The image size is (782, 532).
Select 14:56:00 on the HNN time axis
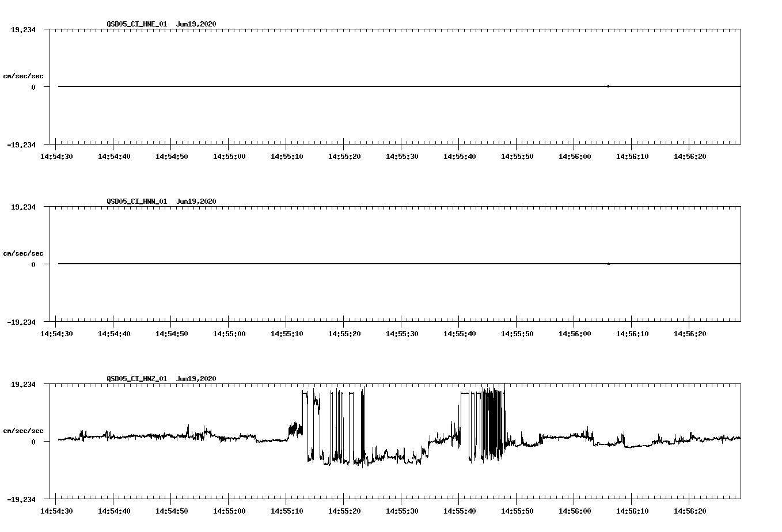(575, 334)
